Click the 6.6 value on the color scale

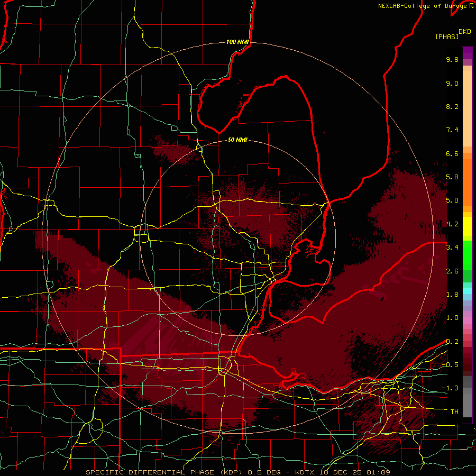pyautogui.click(x=452, y=153)
